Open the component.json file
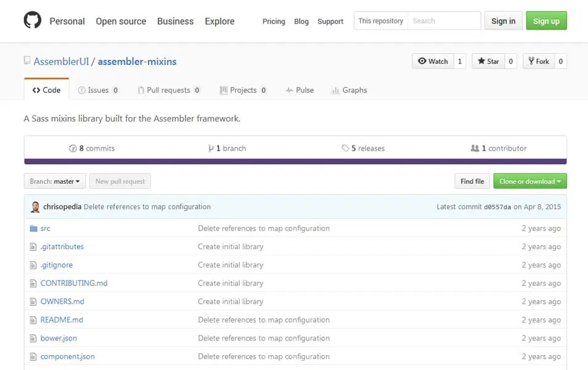 [68, 356]
